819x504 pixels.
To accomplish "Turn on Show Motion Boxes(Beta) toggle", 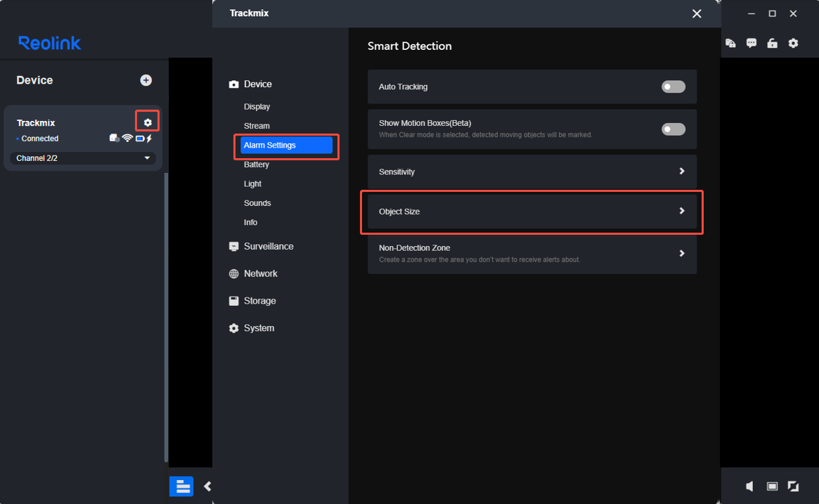I will pos(673,129).
